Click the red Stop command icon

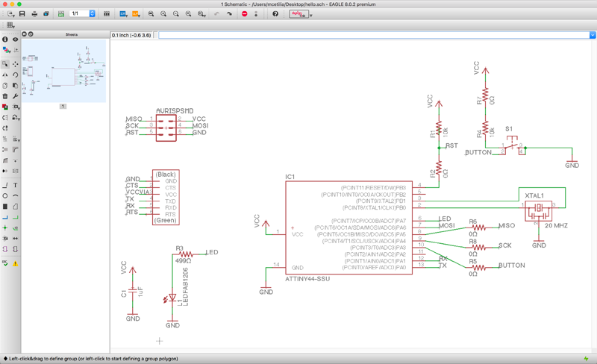point(244,14)
